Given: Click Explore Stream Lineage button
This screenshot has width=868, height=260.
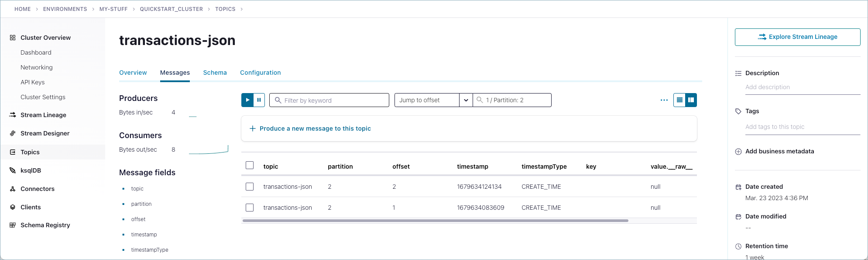Looking at the screenshot, I should pyautogui.click(x=797, y=37).
